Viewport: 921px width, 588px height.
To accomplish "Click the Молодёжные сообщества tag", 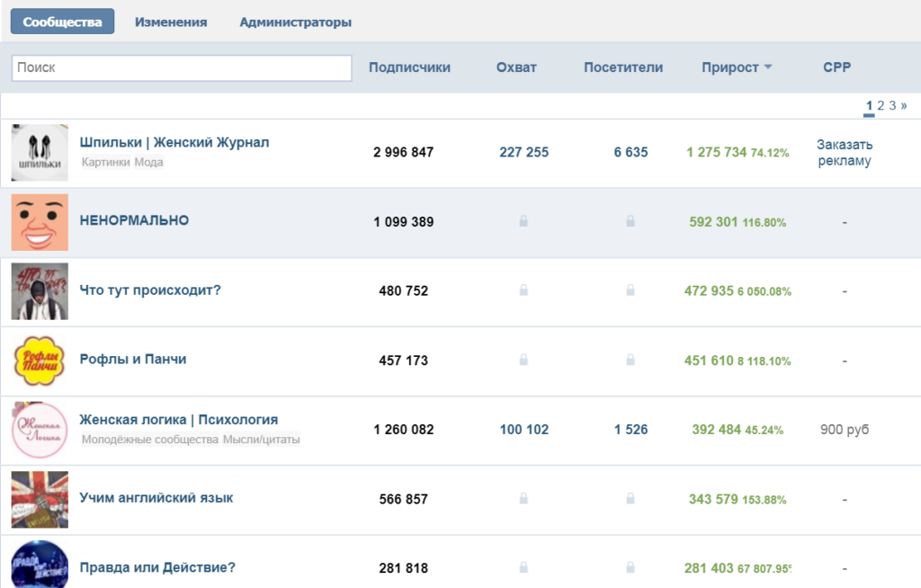I will click(x=150, y=440).
